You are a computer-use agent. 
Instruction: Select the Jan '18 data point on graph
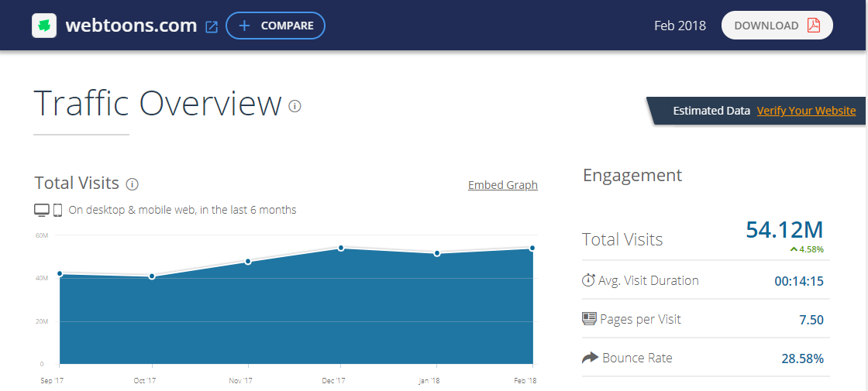437,253
